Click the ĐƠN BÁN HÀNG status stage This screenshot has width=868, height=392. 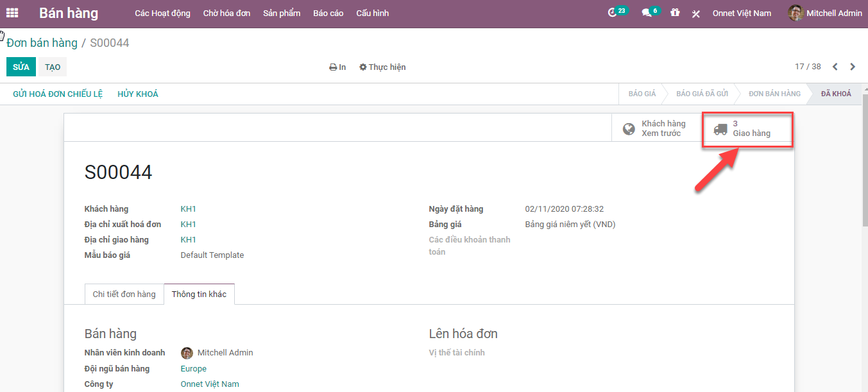[774, 94]
